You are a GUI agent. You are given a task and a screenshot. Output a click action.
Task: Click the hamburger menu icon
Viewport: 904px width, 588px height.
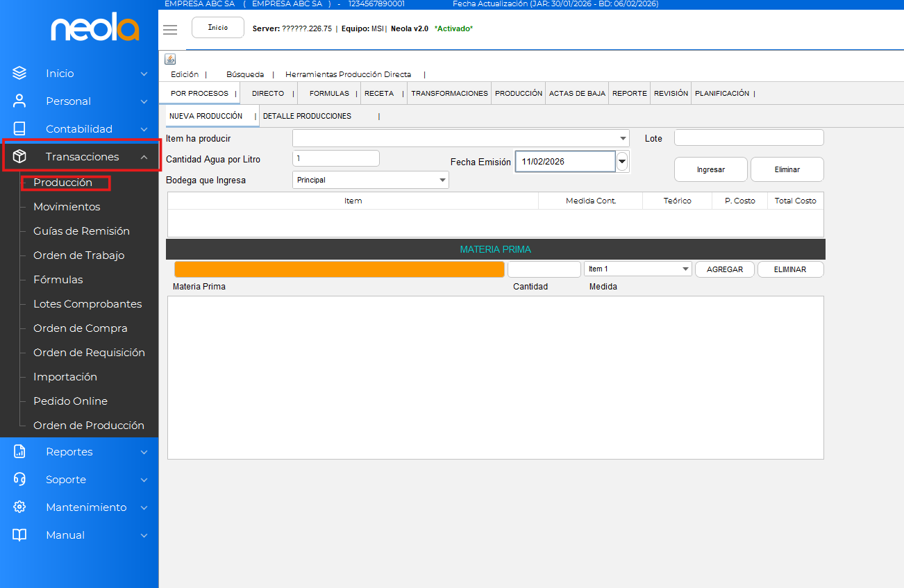coord(170,29)
